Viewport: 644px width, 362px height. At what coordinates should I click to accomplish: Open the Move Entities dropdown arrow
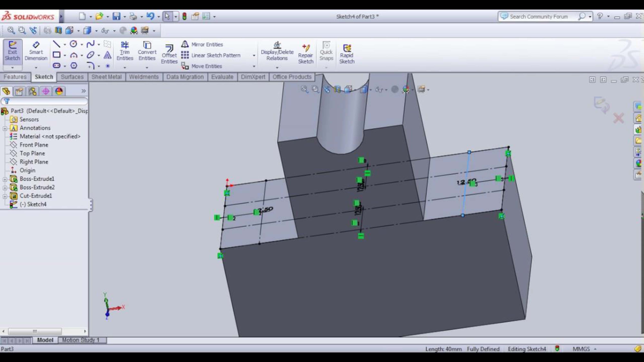point(254,66)
